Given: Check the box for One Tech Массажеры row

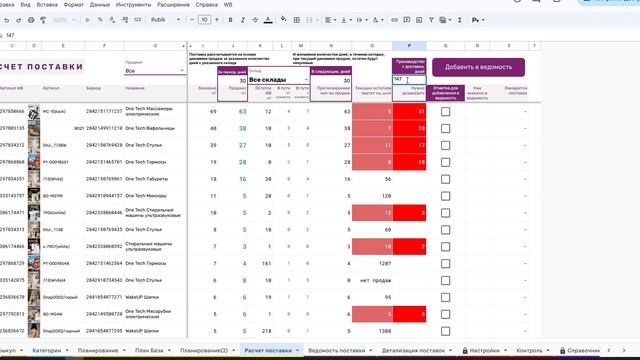Looking at the screenshot, I should (445, 111).
